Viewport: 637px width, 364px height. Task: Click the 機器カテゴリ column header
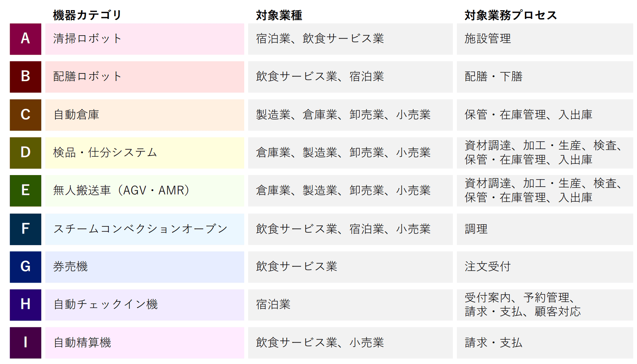pos(87,15)
